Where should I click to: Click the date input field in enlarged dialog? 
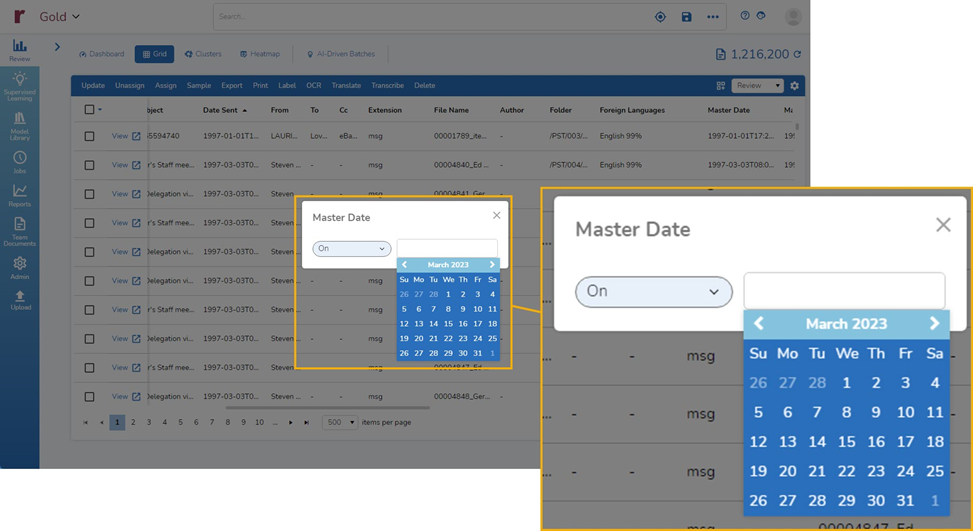point(845,291)
